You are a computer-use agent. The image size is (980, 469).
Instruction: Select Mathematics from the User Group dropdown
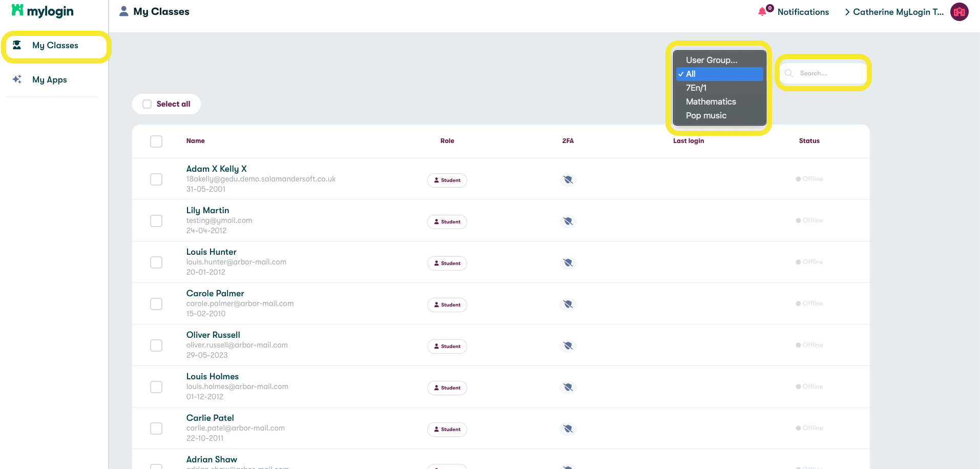pos(711,101)
